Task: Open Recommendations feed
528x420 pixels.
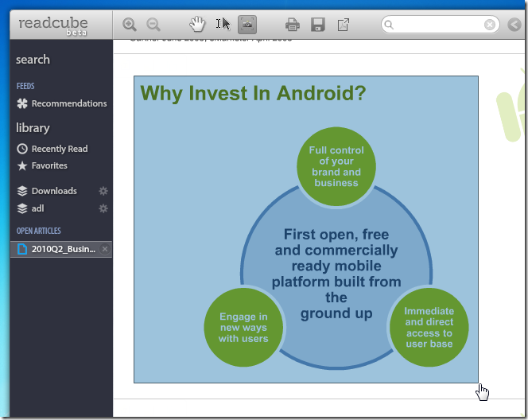Action: pos(68,103)
